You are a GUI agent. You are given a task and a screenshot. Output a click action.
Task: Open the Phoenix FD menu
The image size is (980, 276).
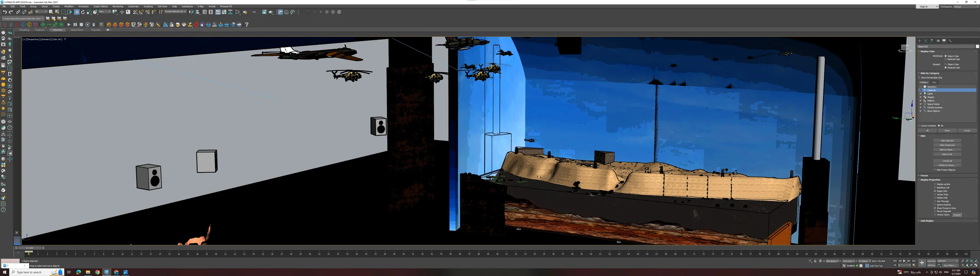point(226,7)
